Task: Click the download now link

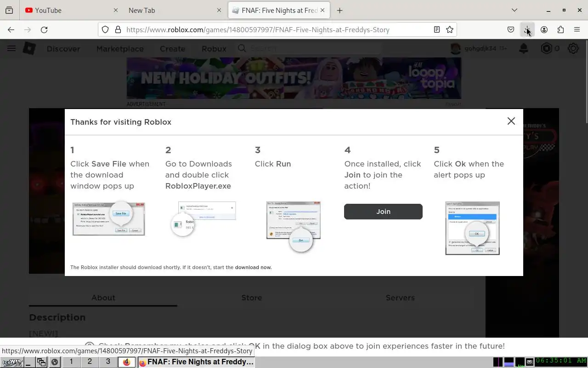Action: click(253, 267)
